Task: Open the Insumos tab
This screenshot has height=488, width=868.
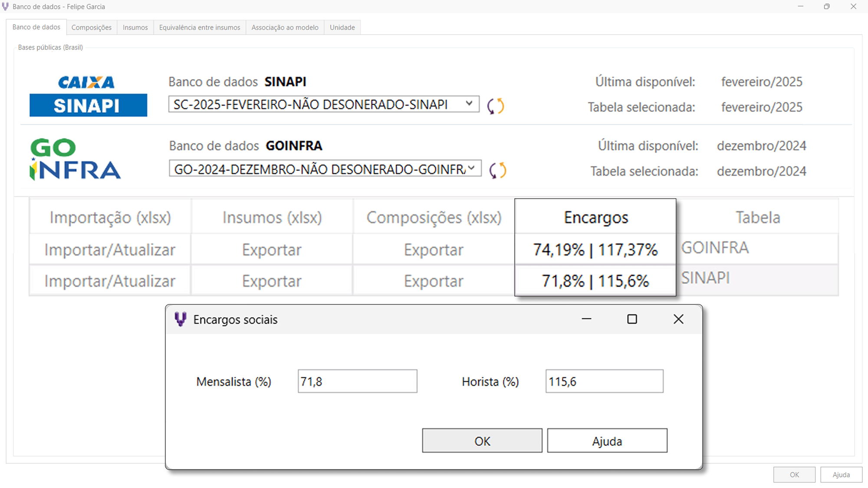Action: pyautogui.click(x=135, y=27)
